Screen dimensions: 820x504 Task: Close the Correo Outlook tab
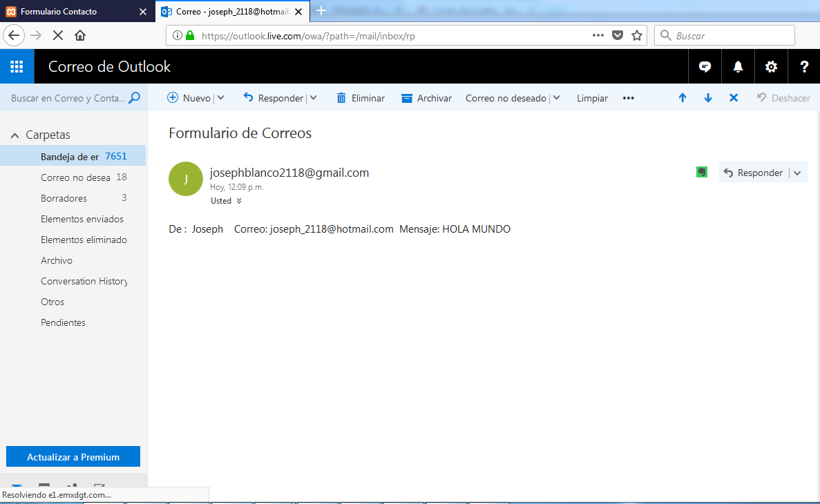pyautogui.click(x=298, y=12)
